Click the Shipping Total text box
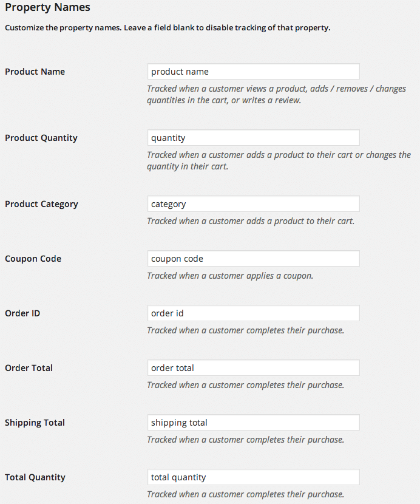 253,423
